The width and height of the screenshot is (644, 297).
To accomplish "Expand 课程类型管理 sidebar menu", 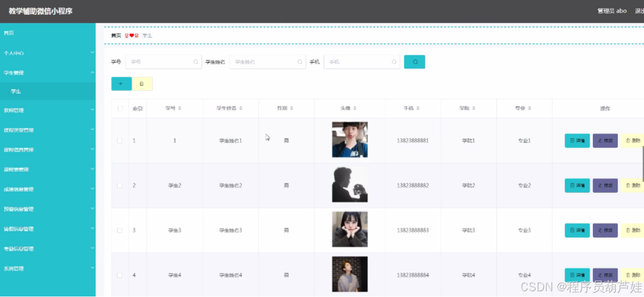I will 48,130.
